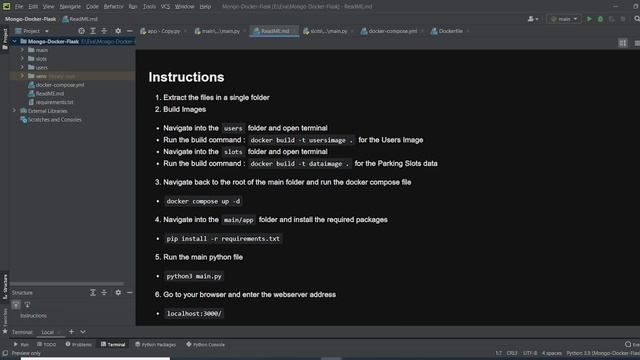Open the Structure side tab
This screenshot has width=640, height=360.
click(x=5, y=287)
